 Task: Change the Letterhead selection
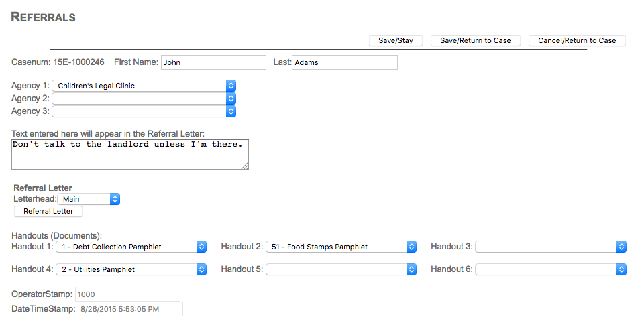point(89,199)
